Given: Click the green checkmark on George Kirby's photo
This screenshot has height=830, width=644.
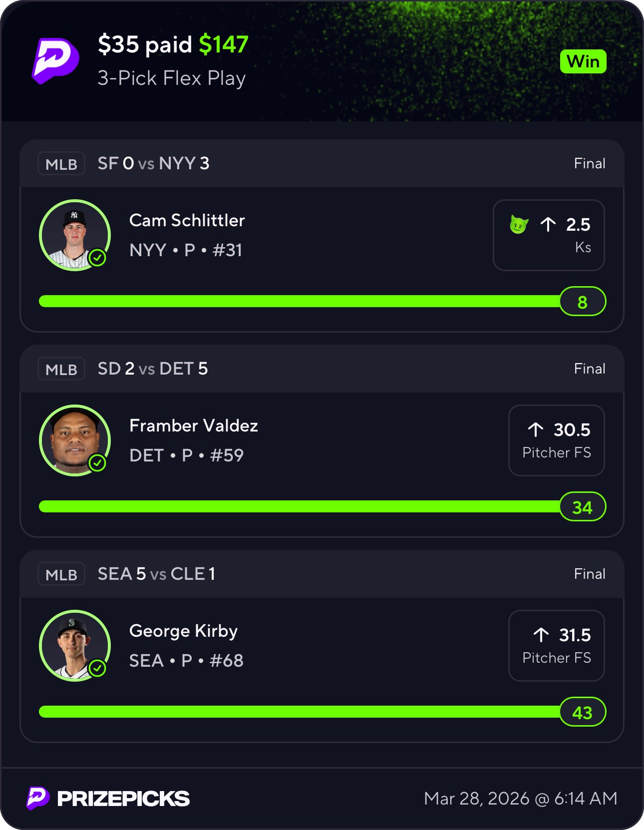Looking at the screenshot, I should (97, 668).
